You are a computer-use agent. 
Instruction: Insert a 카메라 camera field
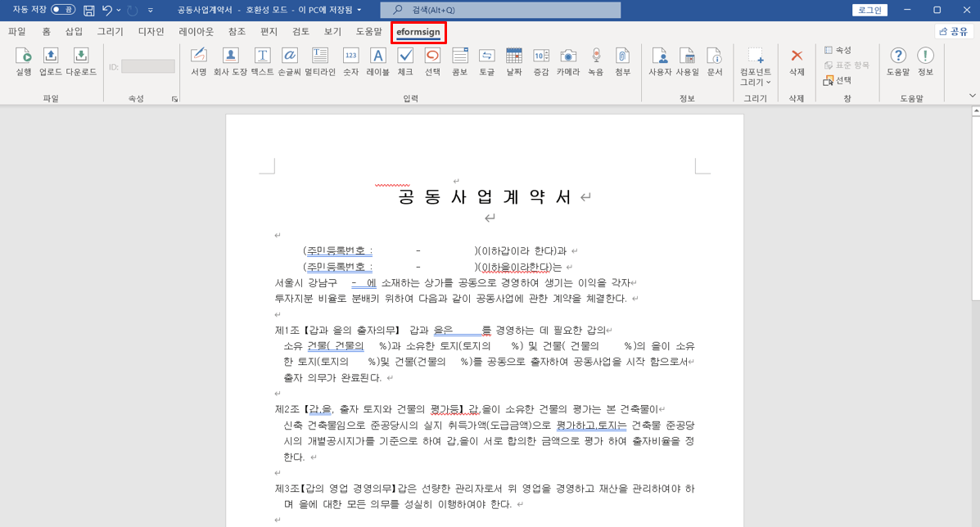point(568,62)
